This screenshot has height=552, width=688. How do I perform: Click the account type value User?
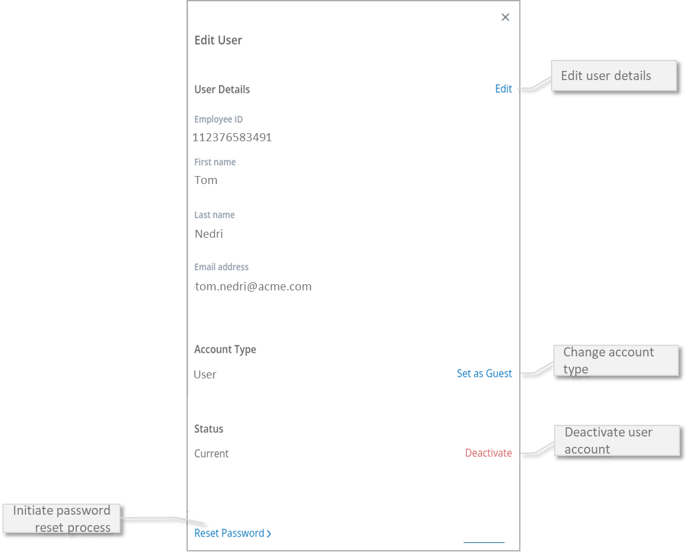(205, 375)
